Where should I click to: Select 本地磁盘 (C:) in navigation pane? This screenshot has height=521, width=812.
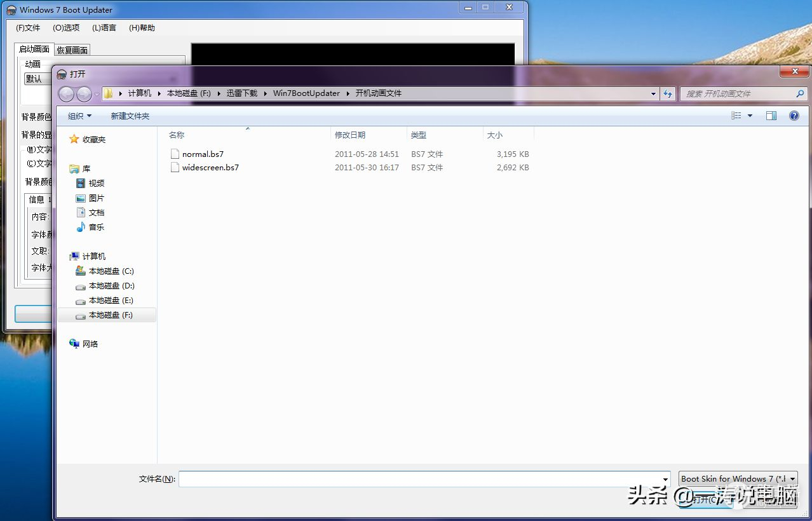pyautogui.click(x=111, y=271)
